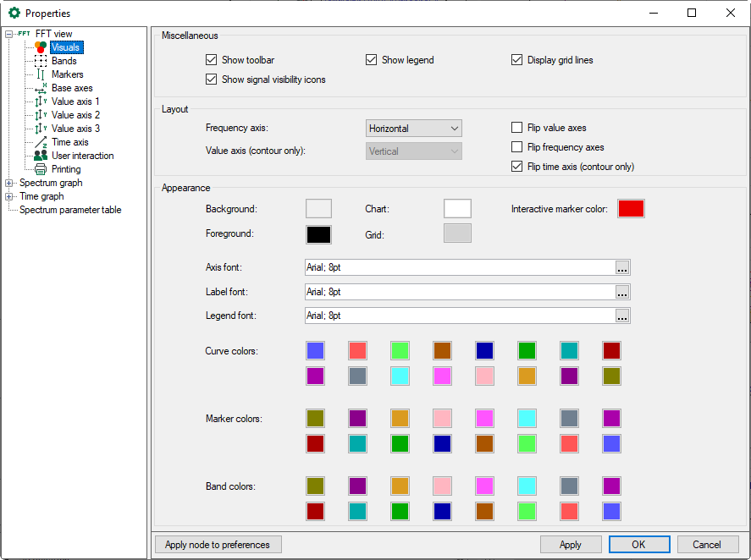Screen dimensions: 751x560
Task: Click the Printing printer icon
Action: point(41,169)
